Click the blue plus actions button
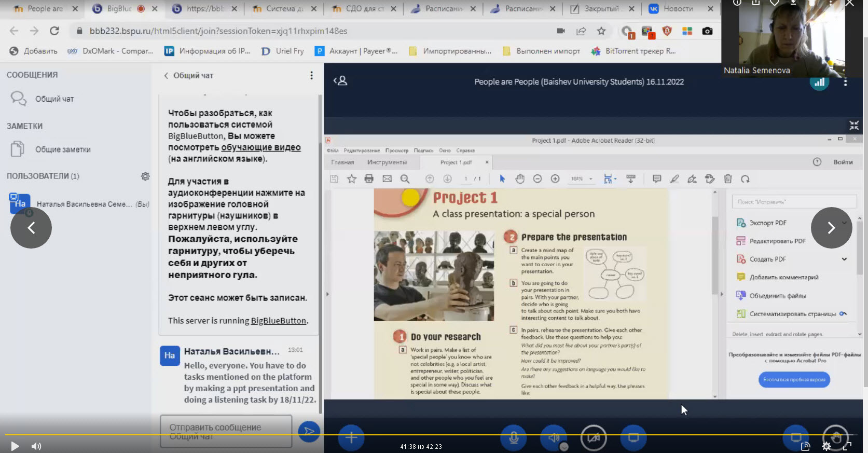 pyautogui.click(x=351, y=437)
